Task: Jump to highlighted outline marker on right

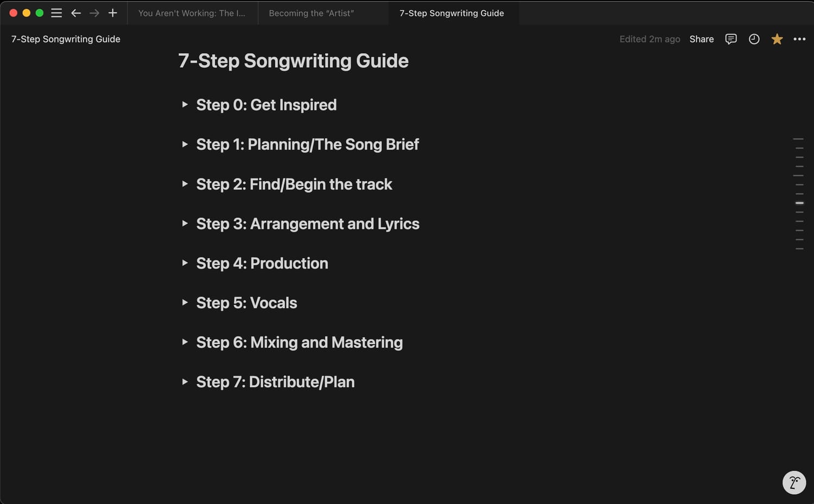Action: pyautogui.click(x=799, y=203)
